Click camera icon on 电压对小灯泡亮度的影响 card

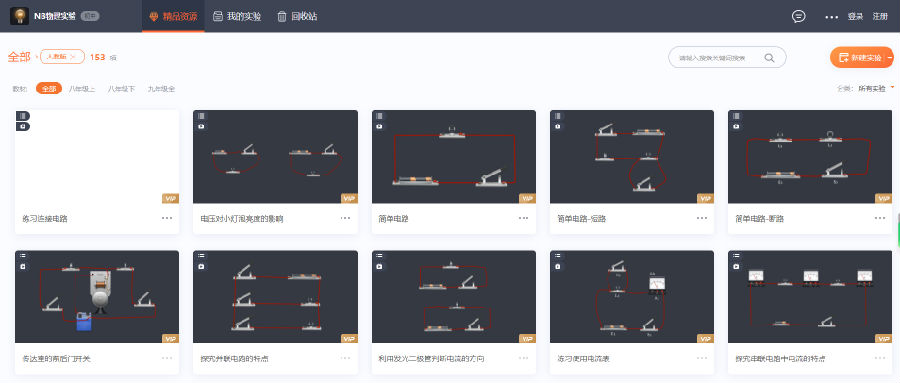(x=201, y=126)
